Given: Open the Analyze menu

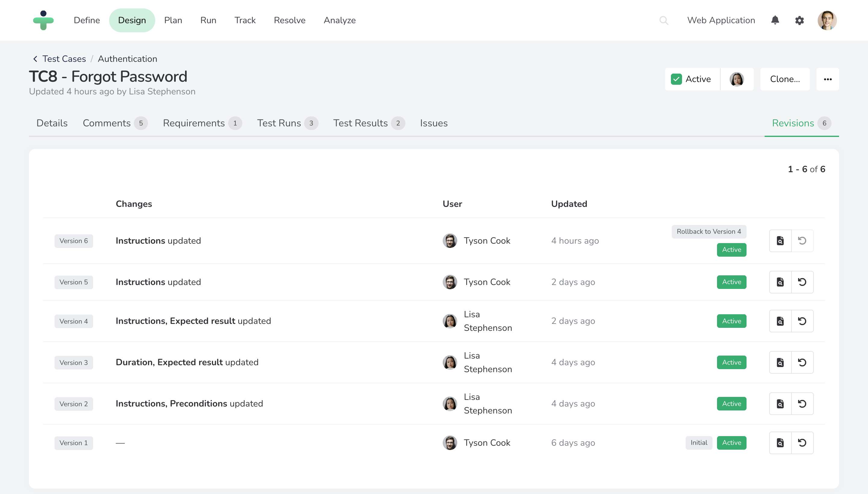Looking at the screenshot, I should [x=339, y=21].
